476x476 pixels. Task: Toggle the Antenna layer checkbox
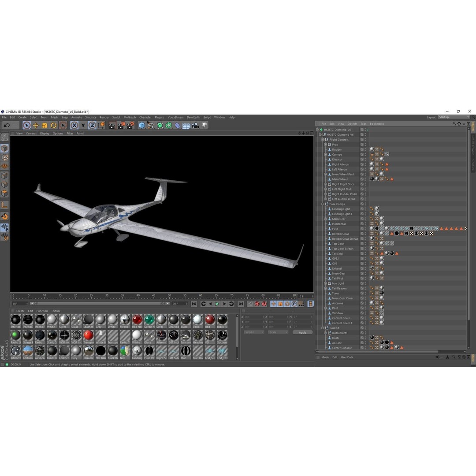tap(362, 303)
